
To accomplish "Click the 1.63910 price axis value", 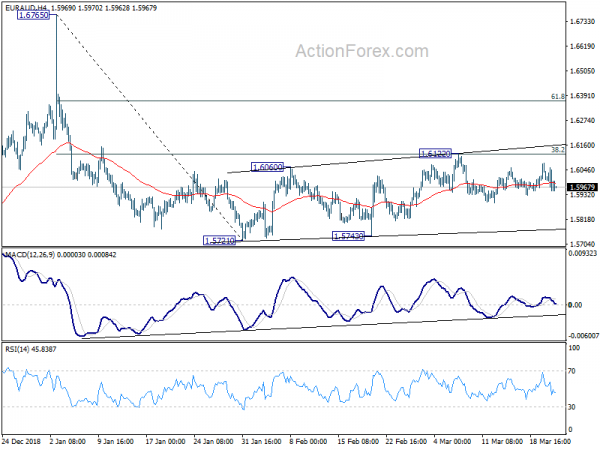I will click(582, 96).
